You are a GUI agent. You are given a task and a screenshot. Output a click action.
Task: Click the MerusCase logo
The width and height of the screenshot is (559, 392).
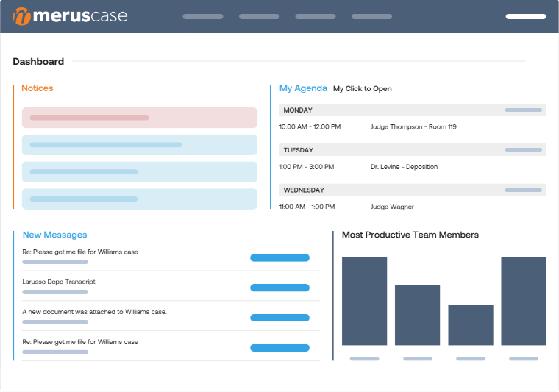[70, 16]
